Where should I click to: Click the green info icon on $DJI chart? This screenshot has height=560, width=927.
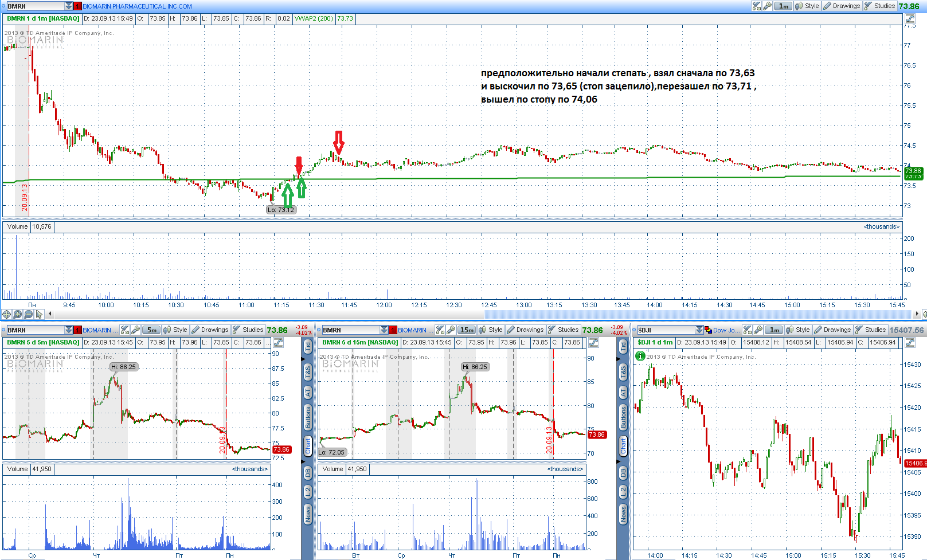(x=640, y=356)
